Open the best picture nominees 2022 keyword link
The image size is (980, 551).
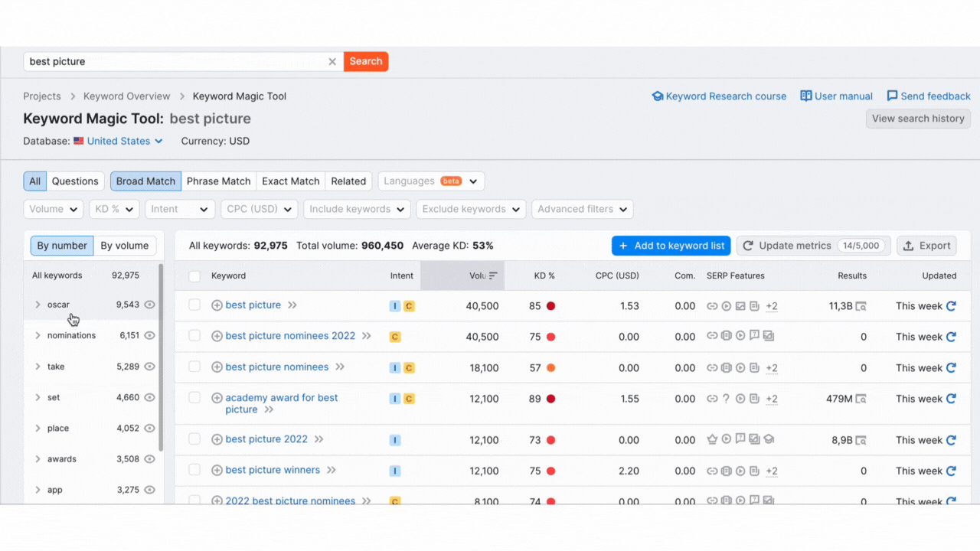point(290,336)
